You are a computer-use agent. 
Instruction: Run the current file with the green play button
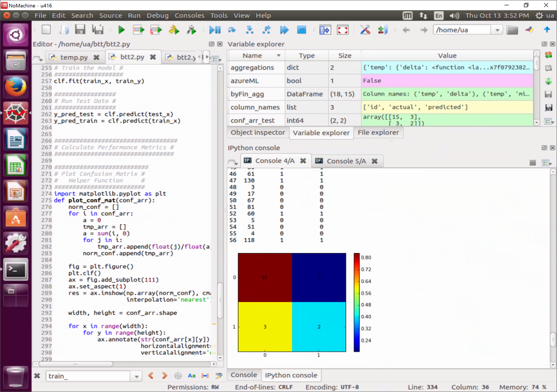point(121,30)
